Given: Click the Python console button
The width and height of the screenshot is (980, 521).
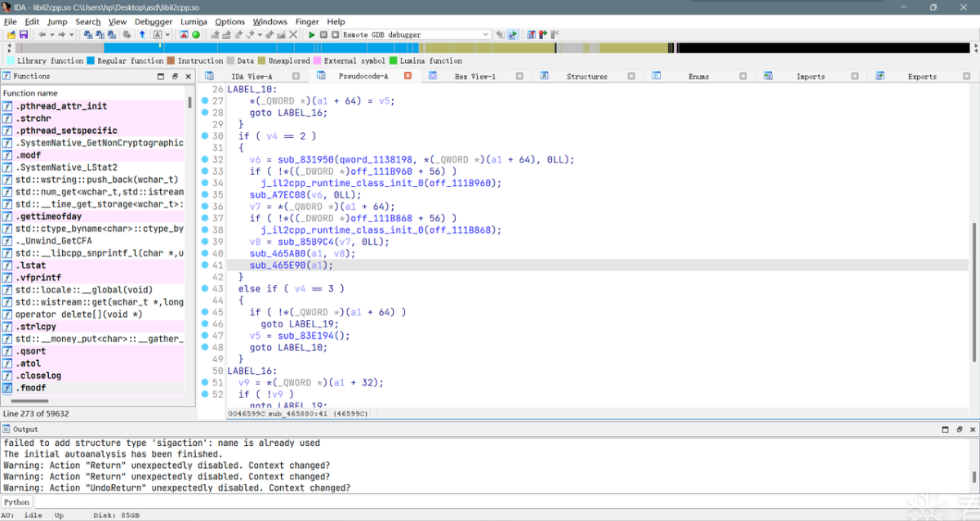Looking at the screenshot, I should [16, 502].
